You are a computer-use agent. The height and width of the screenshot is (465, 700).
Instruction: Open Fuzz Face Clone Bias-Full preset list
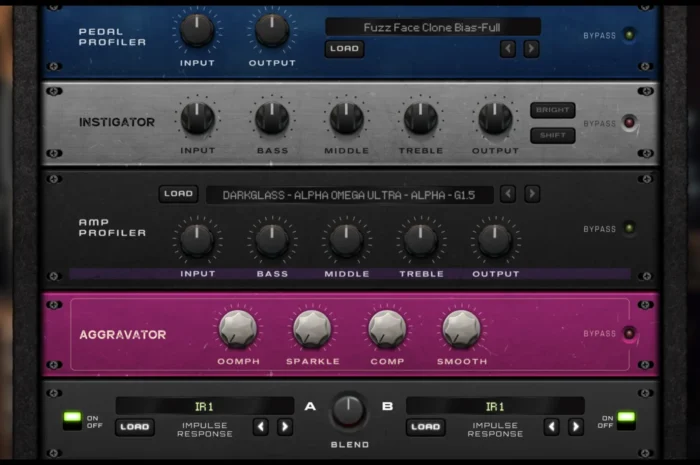click(432, 27)
